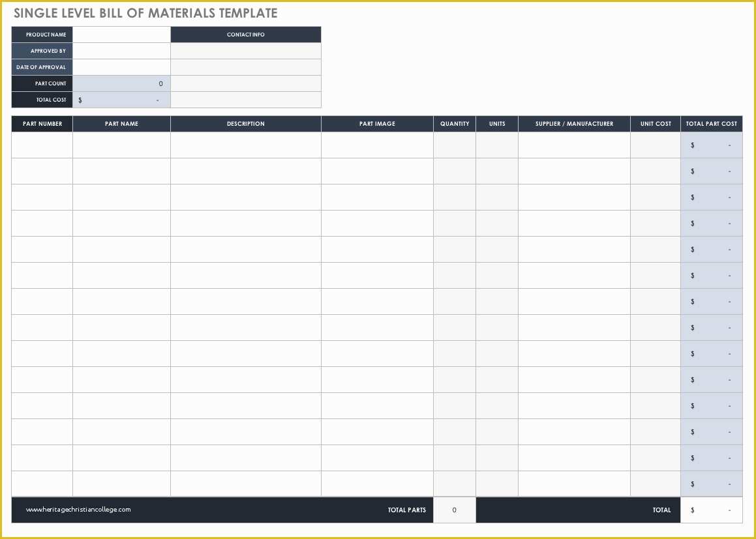Viewport: 756px width, 539px height.
Task: Select the APPROVED BY label cell
Action: tap(42, 51)
